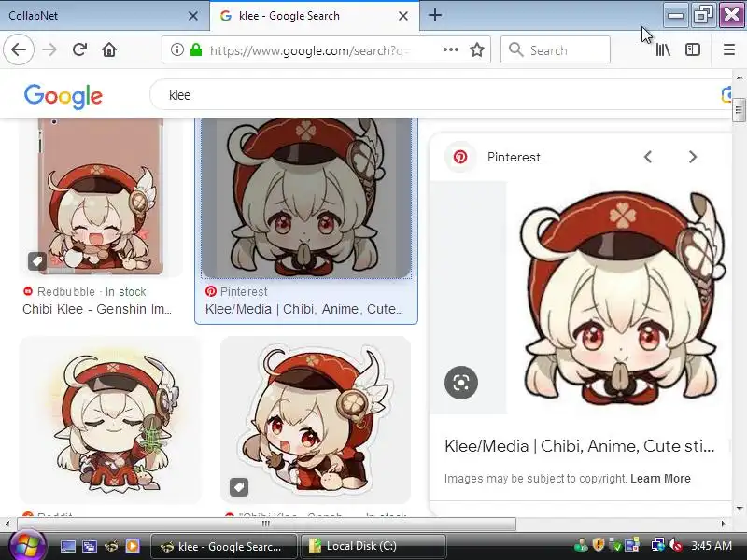Open a new browser tab
Viewport: 747px width, 560px height.
tap(434, 15)
